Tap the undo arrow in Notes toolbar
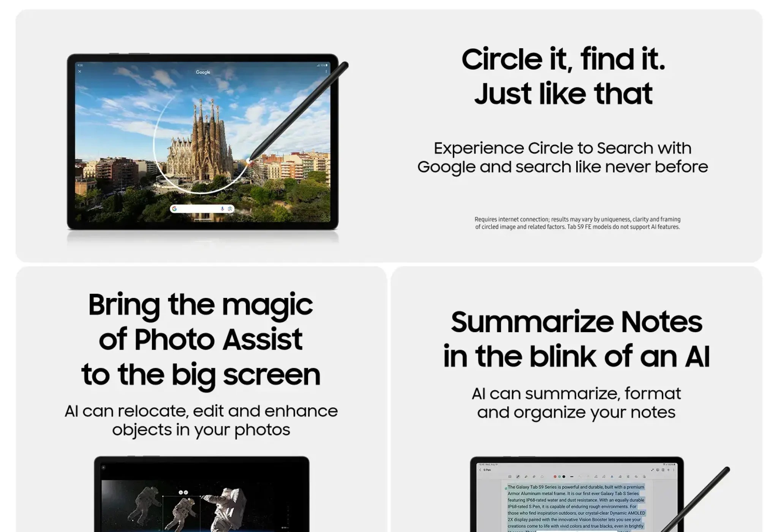778x532 pixels. [580, 477]
